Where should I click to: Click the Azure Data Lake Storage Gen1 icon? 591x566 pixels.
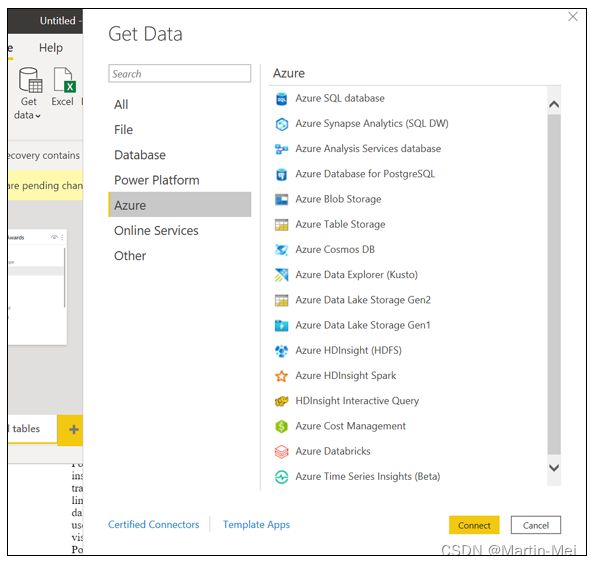click(282, 326)
